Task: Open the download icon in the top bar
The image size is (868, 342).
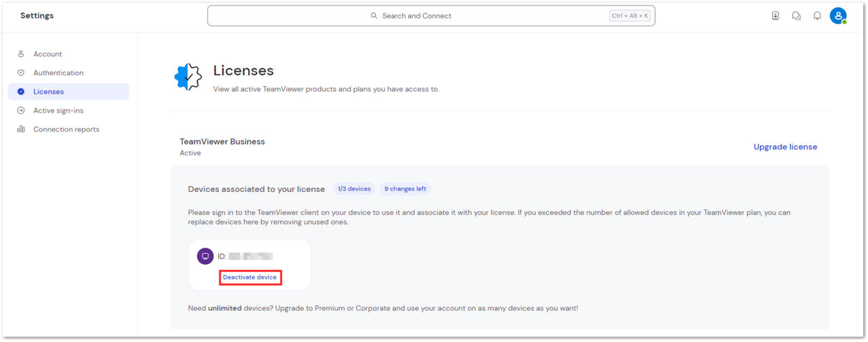Action: coord(776,16)
